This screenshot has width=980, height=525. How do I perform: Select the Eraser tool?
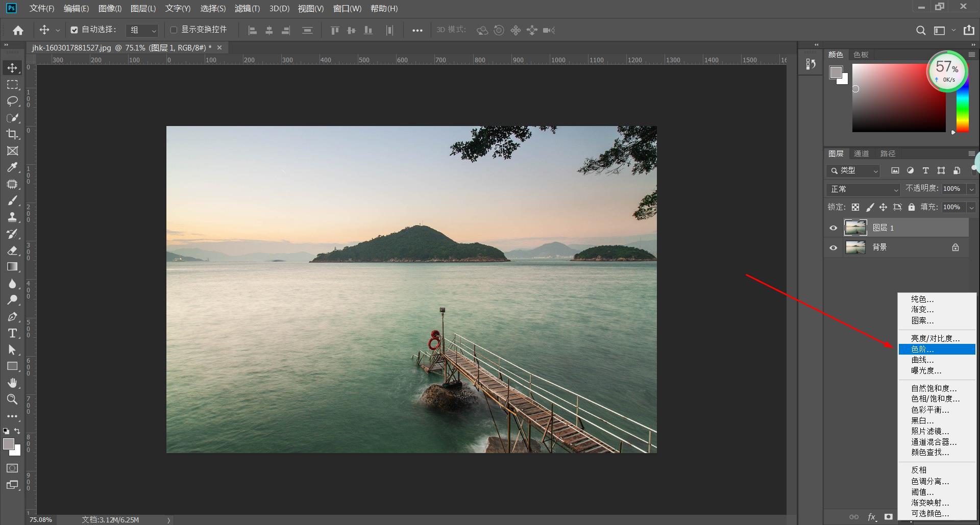(x=12, y=251)
